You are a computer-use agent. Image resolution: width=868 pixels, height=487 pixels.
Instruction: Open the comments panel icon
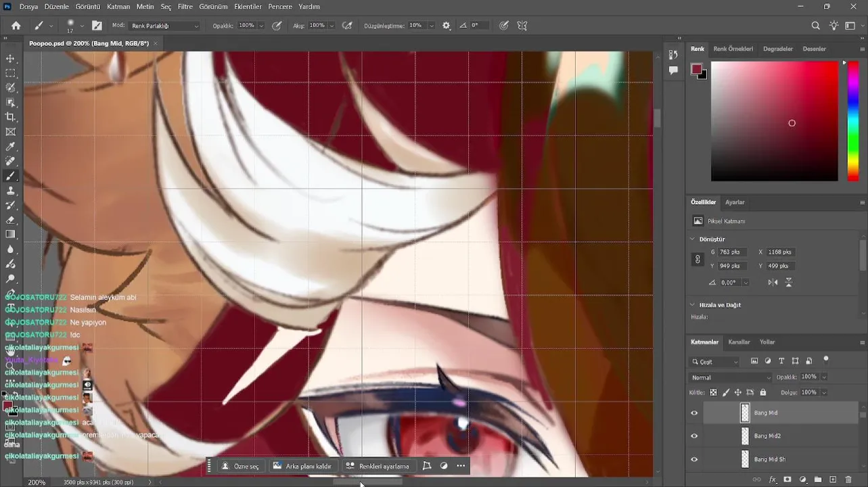coord(673,70)
